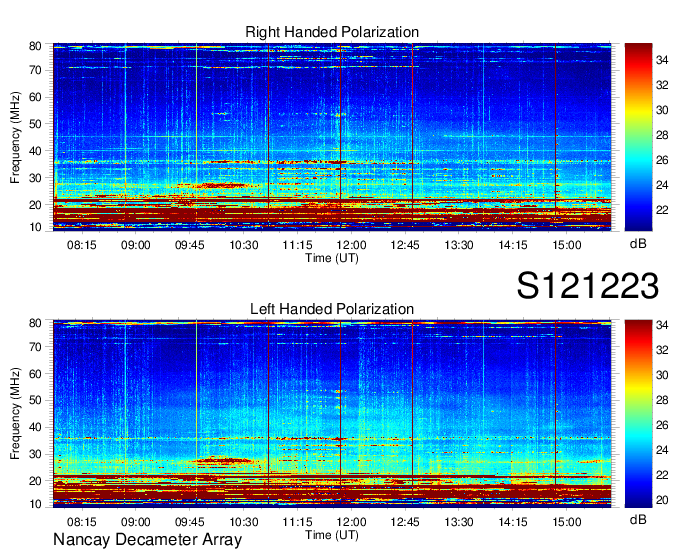Click the 30 MHz tick label on the bottom plot

(36, 454)
